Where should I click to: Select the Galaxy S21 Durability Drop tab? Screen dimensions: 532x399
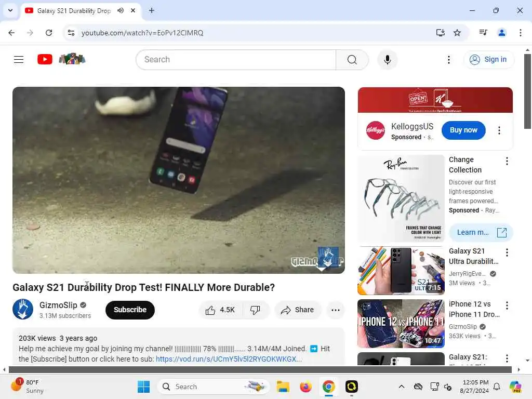point(74,11)
